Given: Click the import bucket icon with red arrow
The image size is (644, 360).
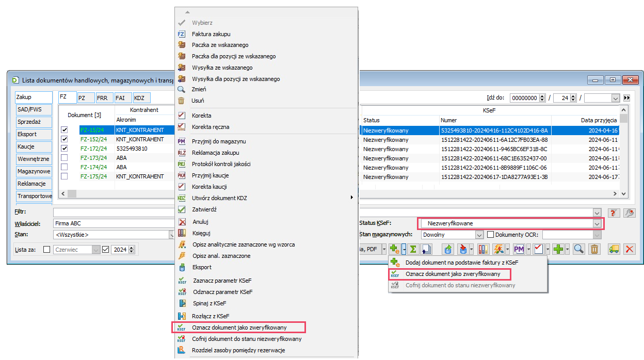Looking at the screenshot, I should tap(463, 249).
